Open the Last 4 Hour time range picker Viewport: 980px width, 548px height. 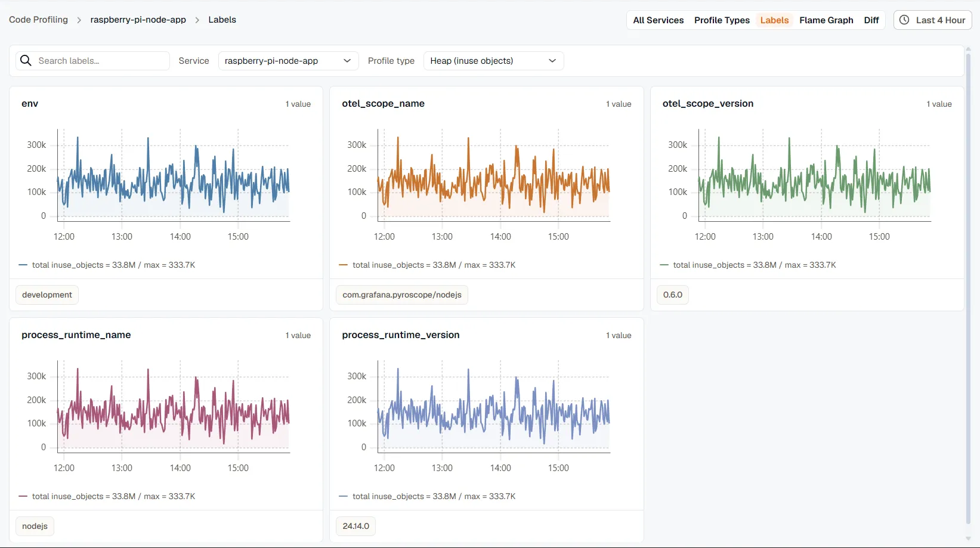(932, 20)
